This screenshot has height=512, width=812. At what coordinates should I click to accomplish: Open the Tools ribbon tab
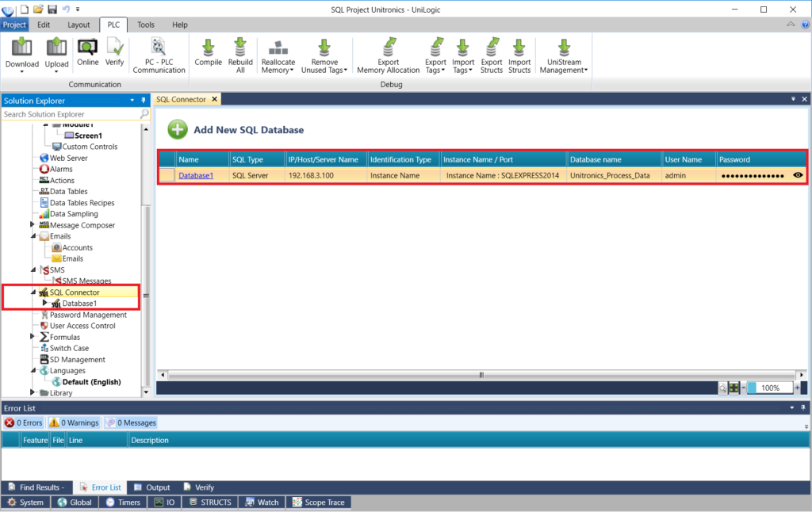coord(146,25)
